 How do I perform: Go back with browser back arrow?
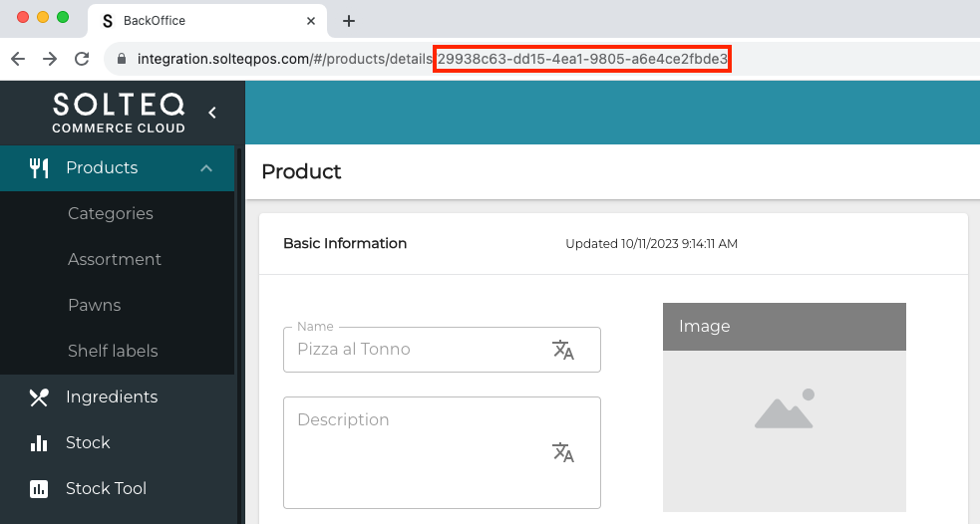tap(18, 59)
